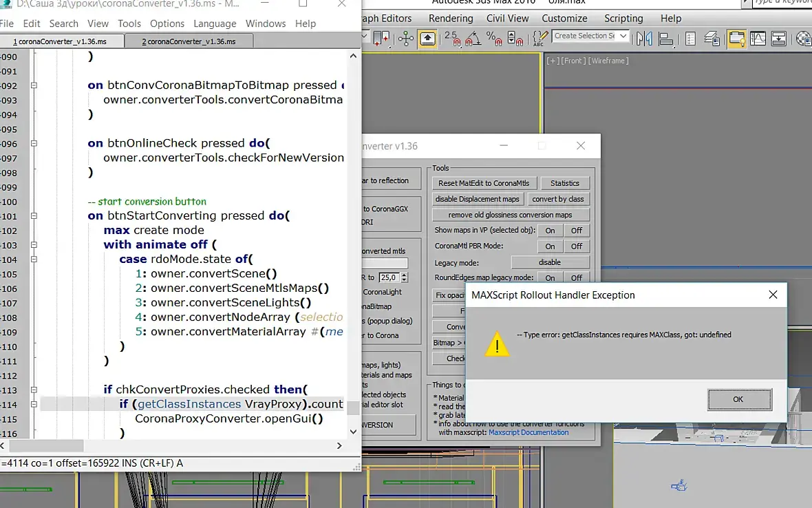Open the Curve Editor icon
Viewport: 812px width, 508px height.
click(758, 39)
